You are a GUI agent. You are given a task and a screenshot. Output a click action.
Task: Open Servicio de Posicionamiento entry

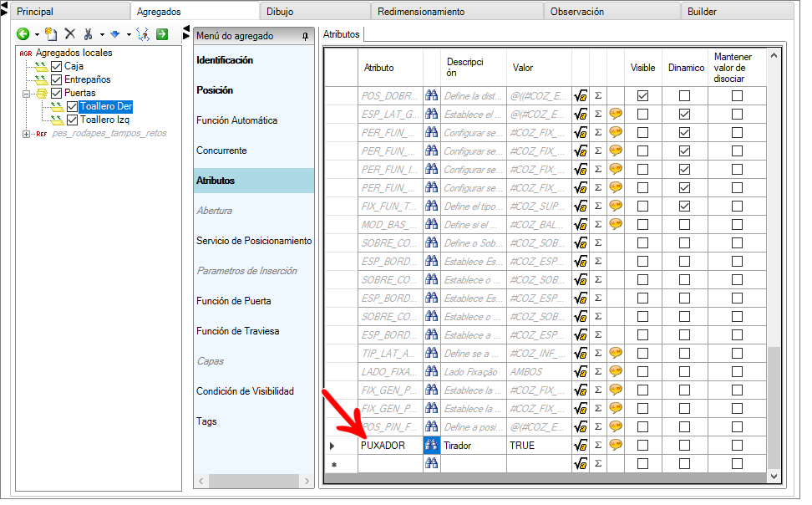(x=254, y=241)
